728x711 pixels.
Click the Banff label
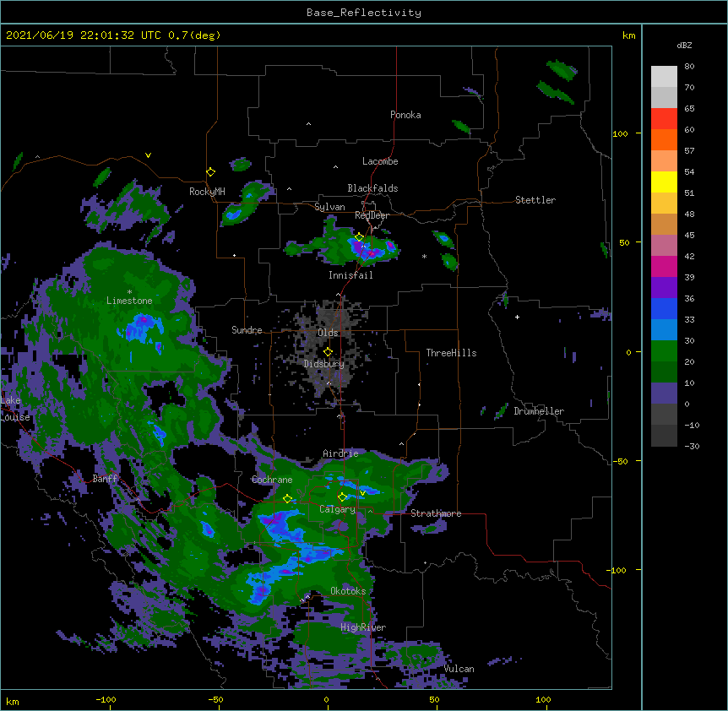pyautogui.click(x=105, y=479)
